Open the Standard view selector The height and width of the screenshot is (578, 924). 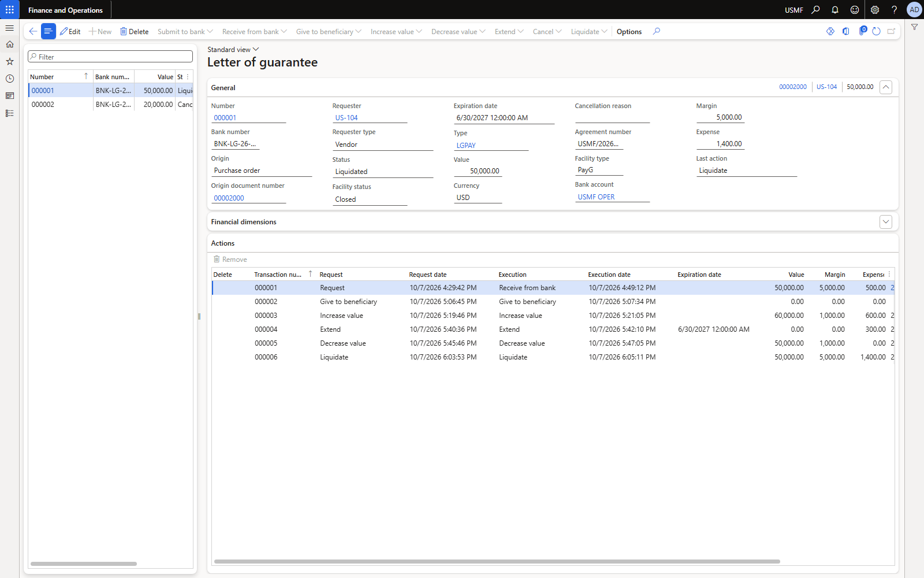coord(233,49)
